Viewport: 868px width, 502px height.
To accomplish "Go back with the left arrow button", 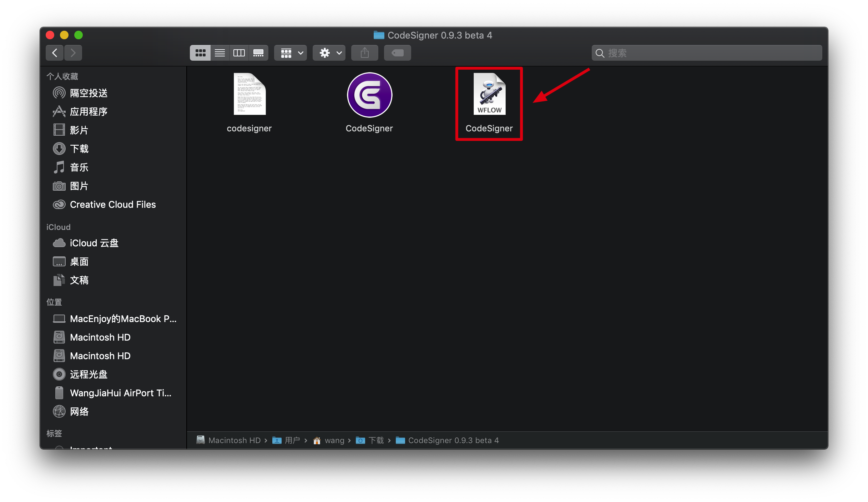I will [55, 53].
